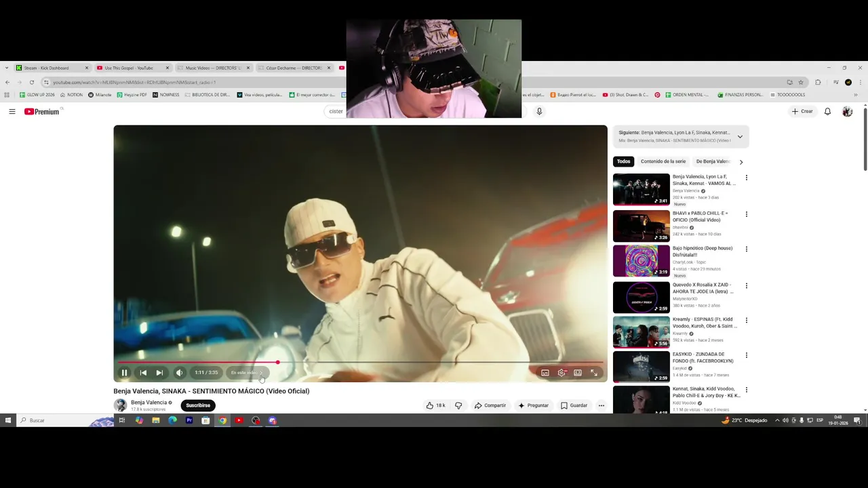The image size is (868, 488).
Task: Seek on the red video progress bar
Action: click(360, 363)
